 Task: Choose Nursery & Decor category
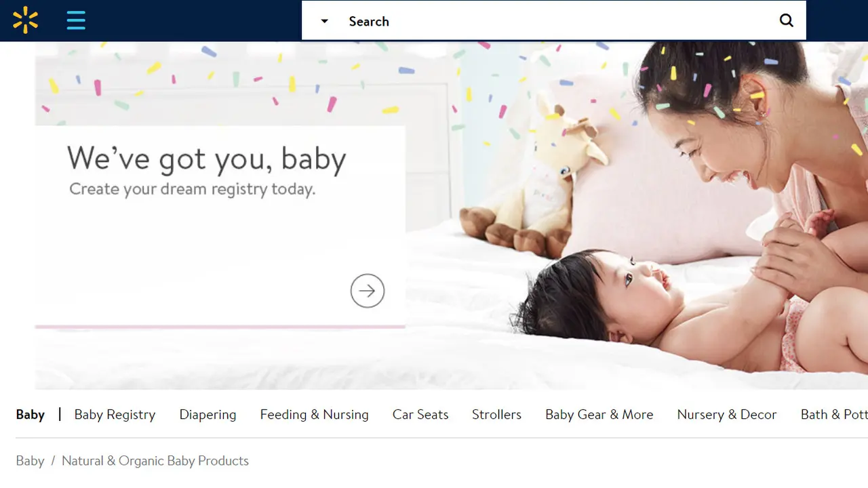click(x=727, y=415)
